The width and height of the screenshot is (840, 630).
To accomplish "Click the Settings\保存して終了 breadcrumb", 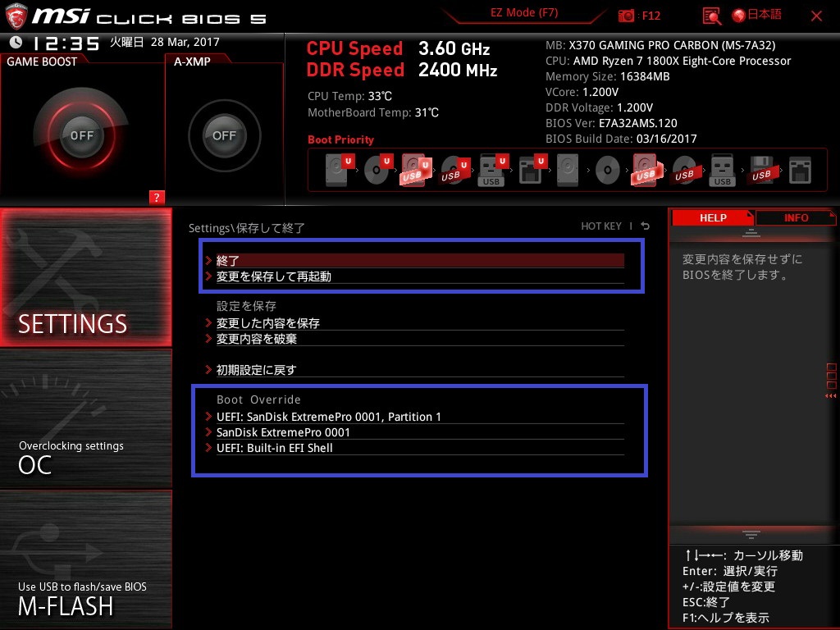I will [x=246, y=228].
